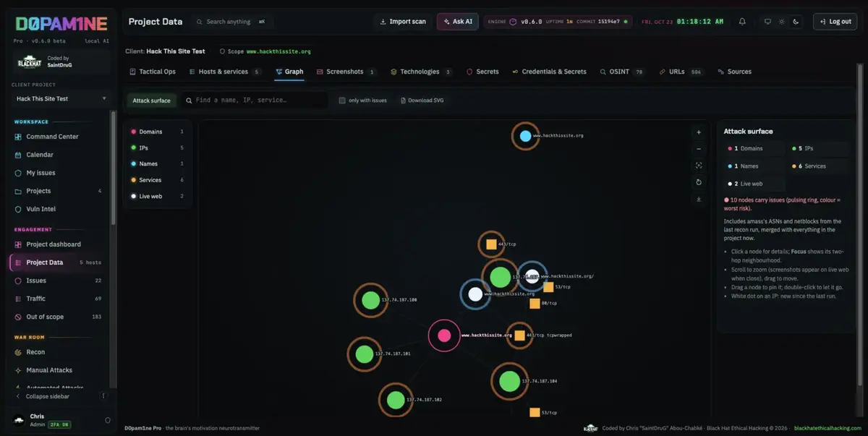This screenshot has height=436, width=868.
Task: Open the notifications bell icon
Action: click(742, 22)
